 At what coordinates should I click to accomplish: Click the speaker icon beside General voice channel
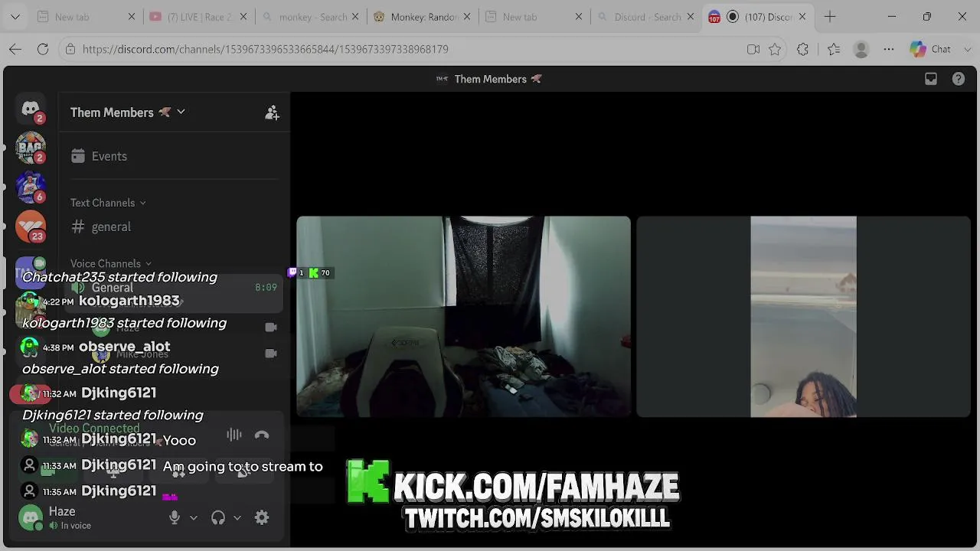click(78, 288)
